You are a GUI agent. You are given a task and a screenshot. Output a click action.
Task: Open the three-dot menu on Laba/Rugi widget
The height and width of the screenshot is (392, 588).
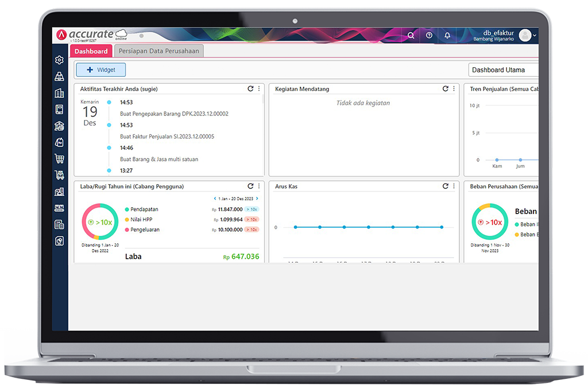[x=259, y=186]
